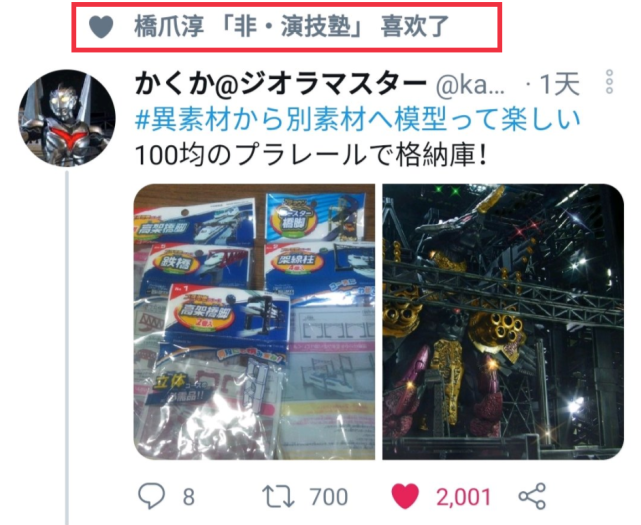The height and width of the screenshot is (525, 641).
Task: Retweet using the arrows icon
Action: (x=278, y=496)
